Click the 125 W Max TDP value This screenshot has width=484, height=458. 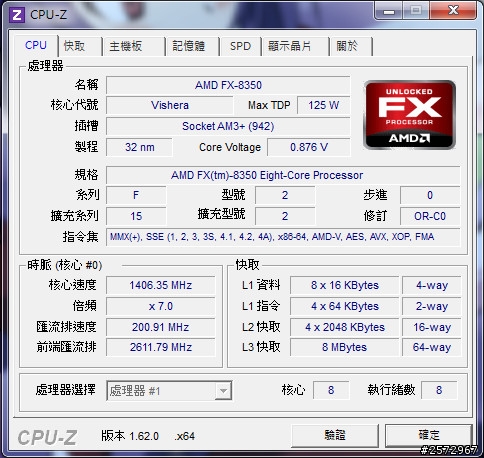coord(323,106)
